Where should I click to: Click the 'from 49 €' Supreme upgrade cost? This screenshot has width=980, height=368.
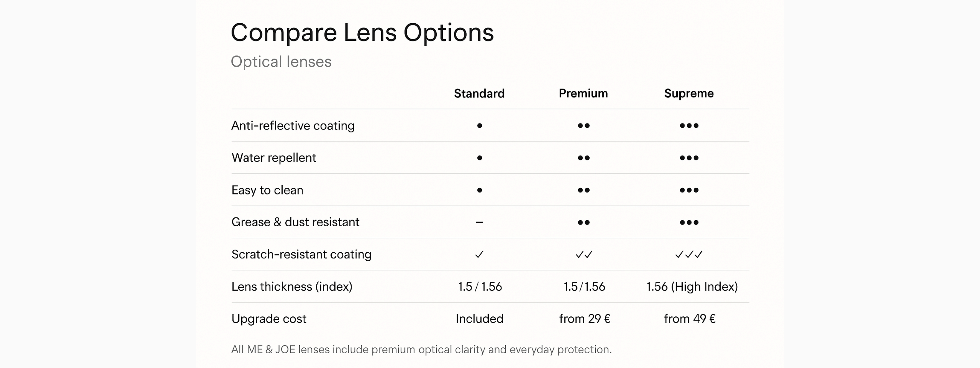[689, 319]
